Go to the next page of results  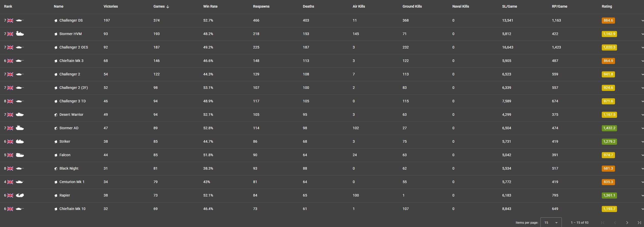coord(627,223)
